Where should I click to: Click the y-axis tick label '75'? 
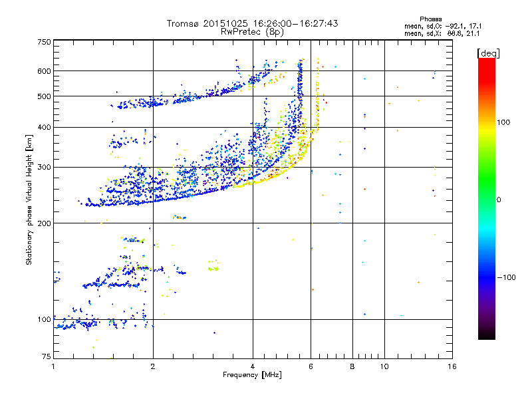(x=47, y=356)
